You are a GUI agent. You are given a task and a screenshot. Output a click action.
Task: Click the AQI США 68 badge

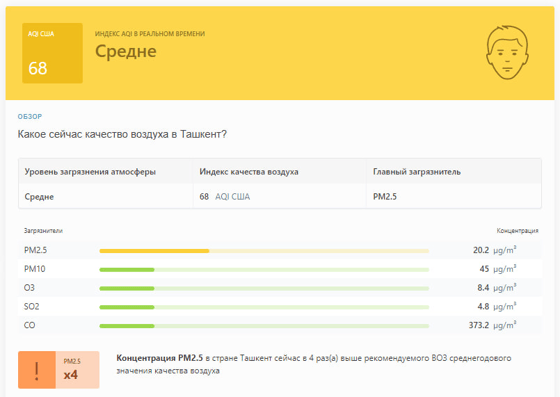coord(52,53)
